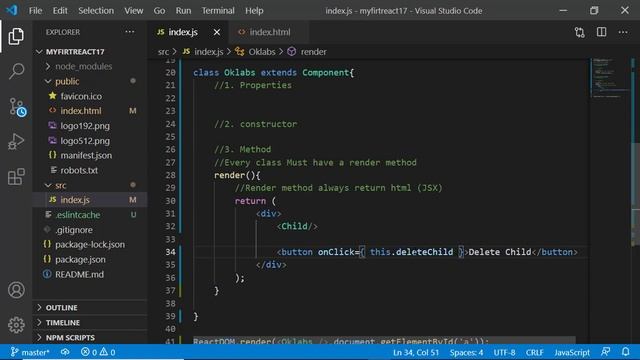Open the Explorer view in activity bar
The width and height of the screenshot is (640, 360).
click(16, 37)
